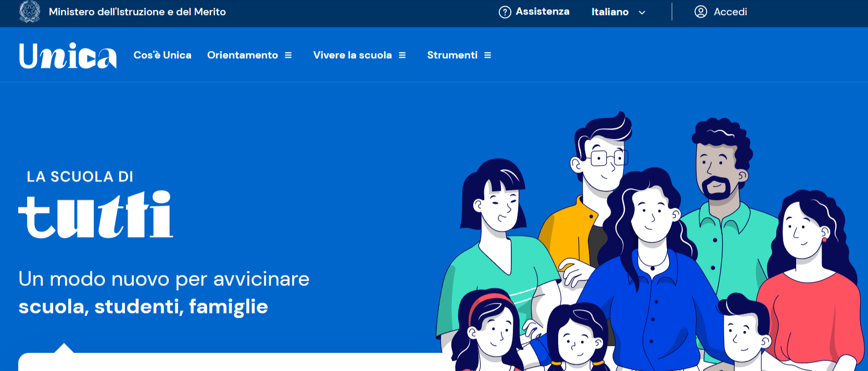Click the chevron arrow beside Italiano
Viewport: 868px width, 371px height.
[642, 13]
